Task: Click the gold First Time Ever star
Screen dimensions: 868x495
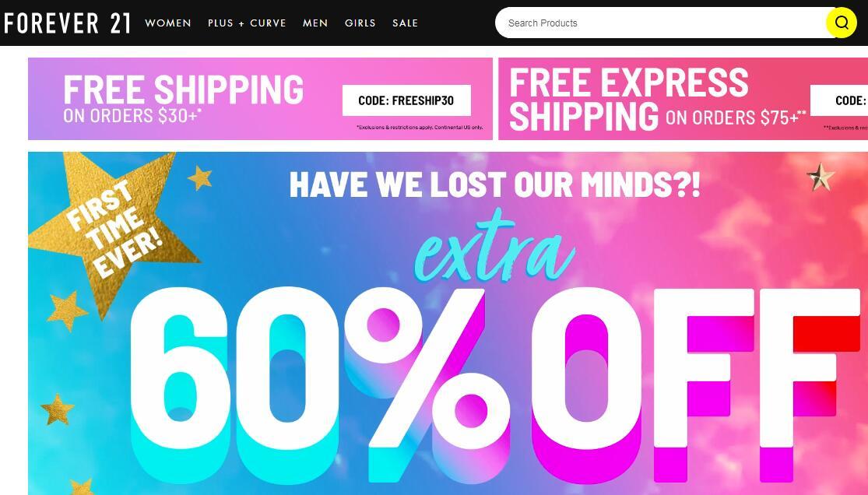Action: (112, 229)
